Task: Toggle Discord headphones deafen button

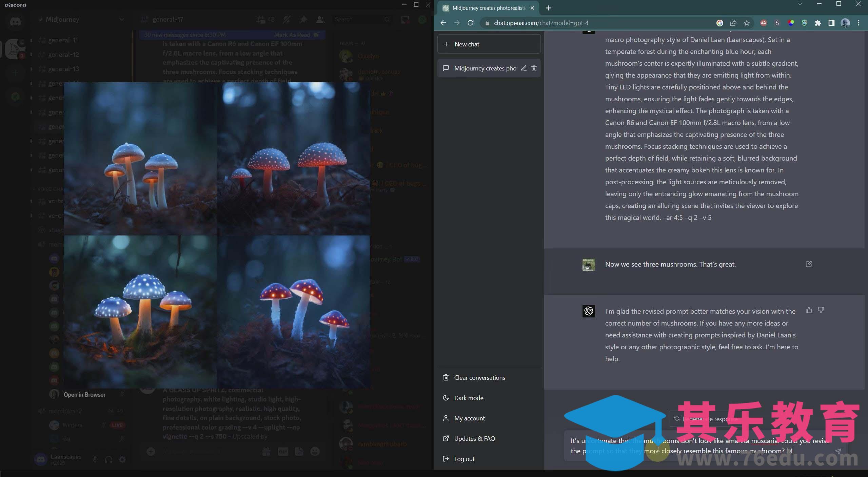Action: pyautogui.click(x=108, y=459)
